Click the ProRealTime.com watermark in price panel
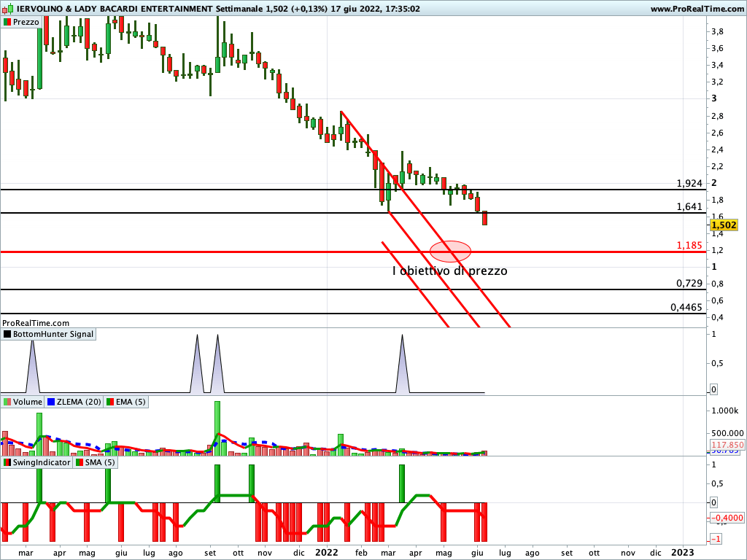Screen dimensions: 747x560 (36, 322)
